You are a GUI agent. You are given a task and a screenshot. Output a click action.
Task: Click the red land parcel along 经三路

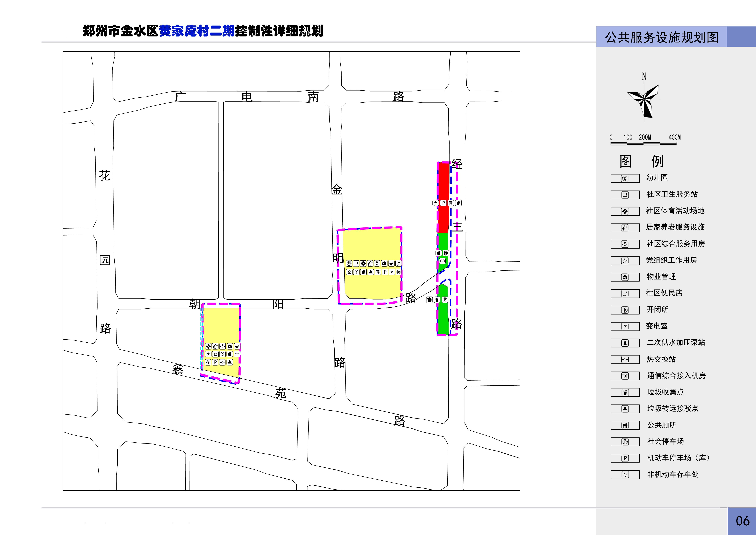(x=444, y=198)
